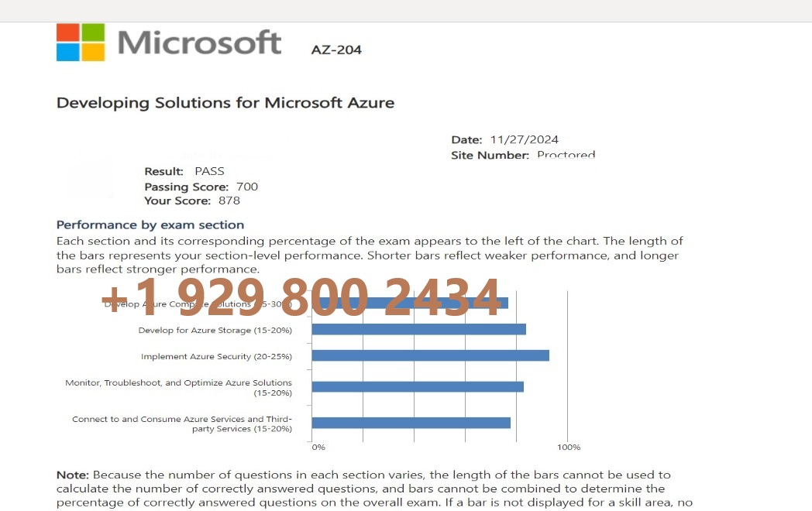Click the Develop for Azure Storage bar
This screenshot has height=511, width=812.
pyautogui.click(x=419, y=329)
